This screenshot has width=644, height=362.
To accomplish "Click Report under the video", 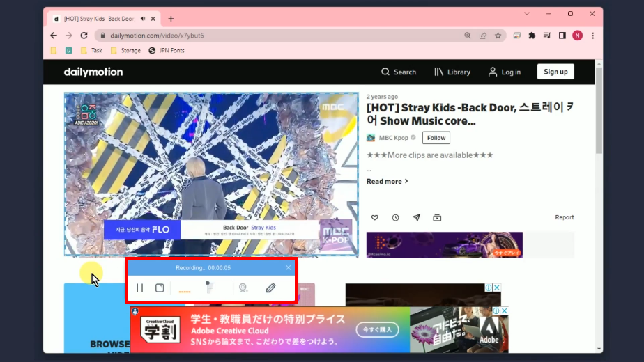I will (x=565, y=217).
